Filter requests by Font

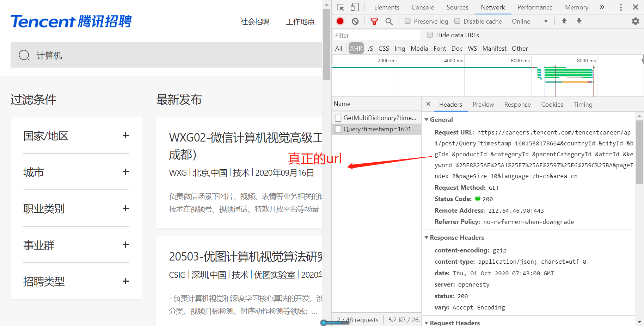(x=440, y=48)
